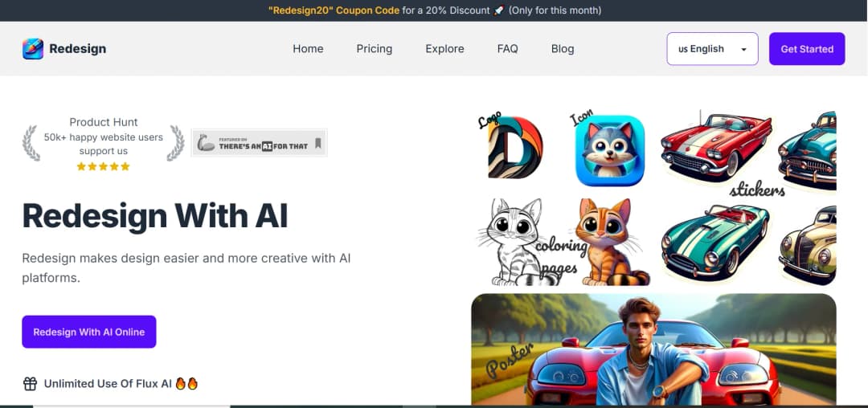Viewport: 868px width, 408px height.
Task: Click the Redesign logo icon
Action: 33,49
